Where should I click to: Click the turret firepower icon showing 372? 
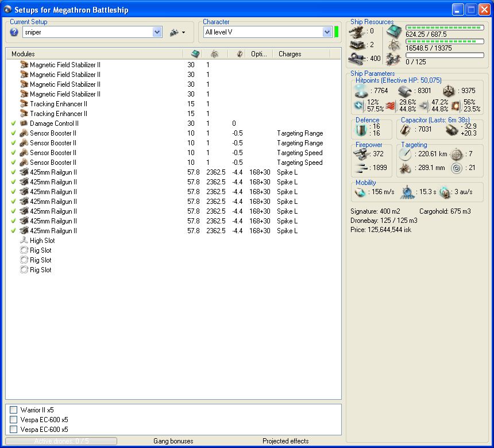point(361,154)
